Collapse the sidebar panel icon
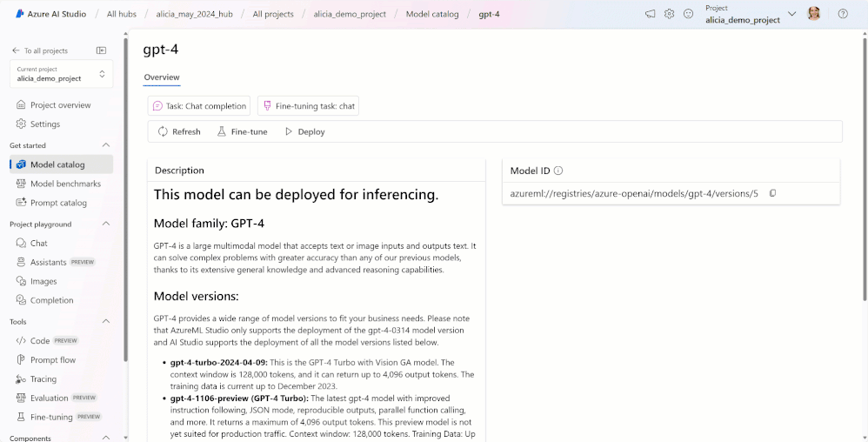The height and width of the screenshot is (442, 868). click(101, 50)
